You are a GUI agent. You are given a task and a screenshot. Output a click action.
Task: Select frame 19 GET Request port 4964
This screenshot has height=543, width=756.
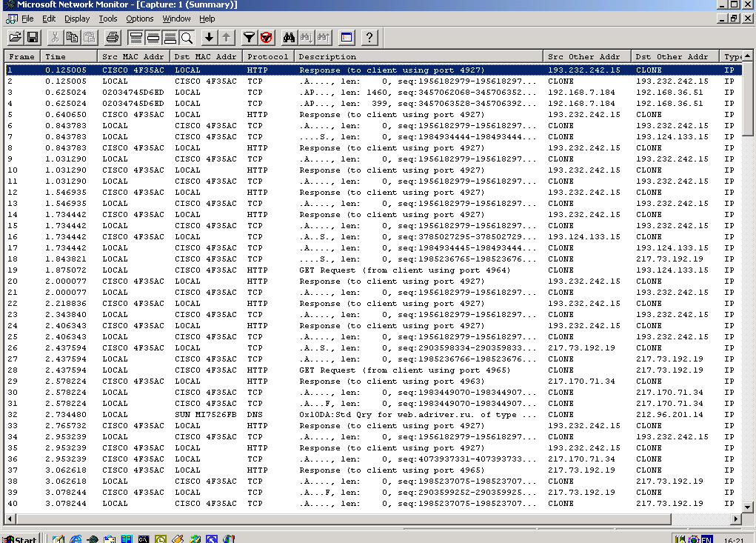(x=373, y=270)
